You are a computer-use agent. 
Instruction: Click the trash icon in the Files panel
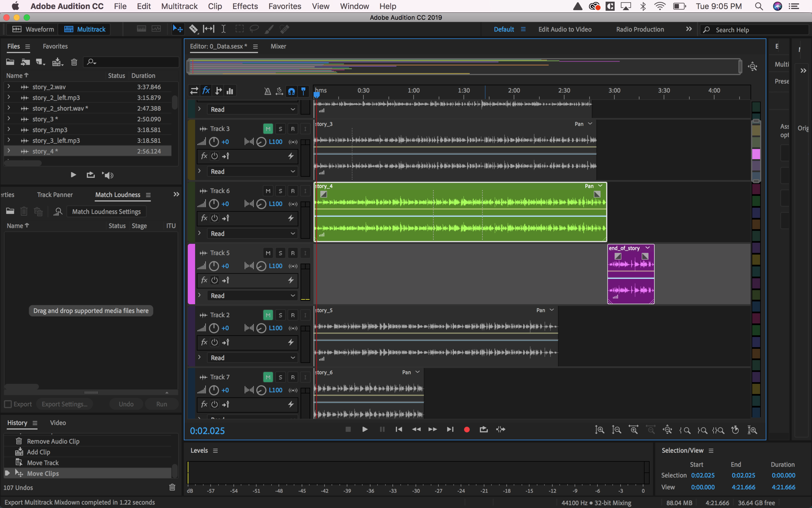point(74,62)
